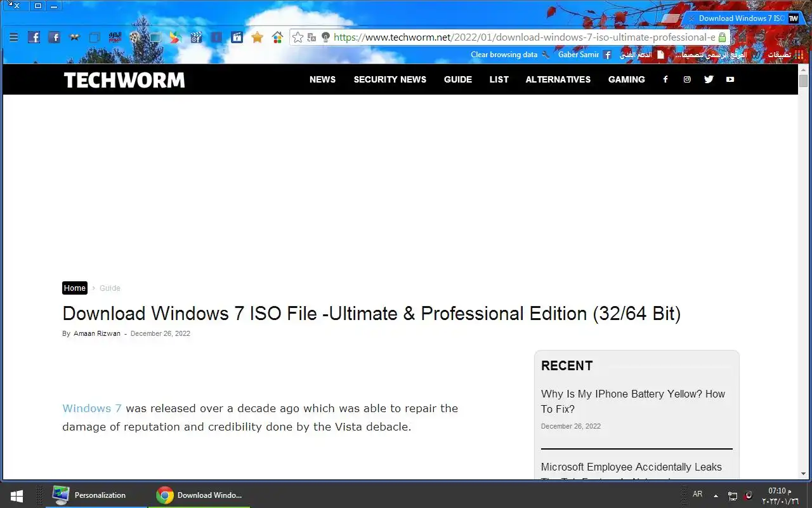This screenshot has height=508, width=812.
Task: Go to Guide breadcrumb link
Action: [110, 288]
